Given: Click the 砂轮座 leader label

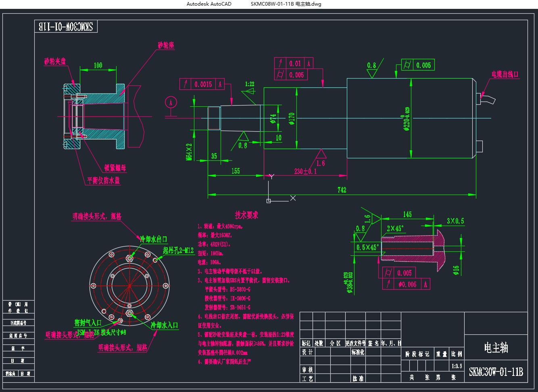Looking at the screenshot, I should (x=166, y=45).
